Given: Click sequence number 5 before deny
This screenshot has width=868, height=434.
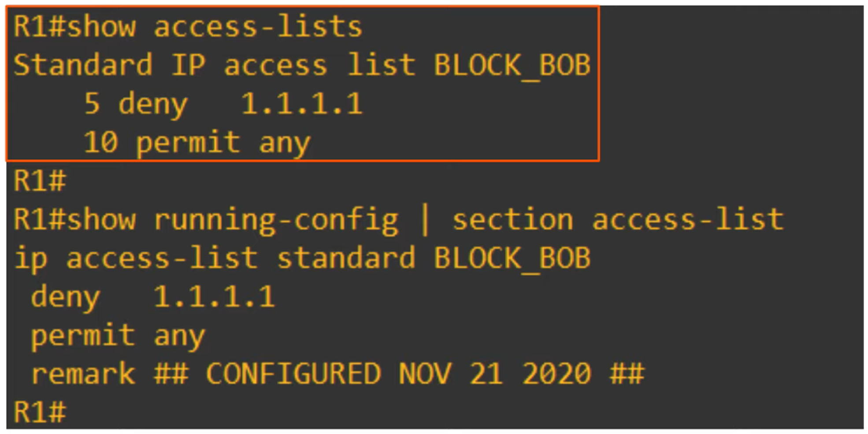Looking at the screenshot, I should pos(92,104).
